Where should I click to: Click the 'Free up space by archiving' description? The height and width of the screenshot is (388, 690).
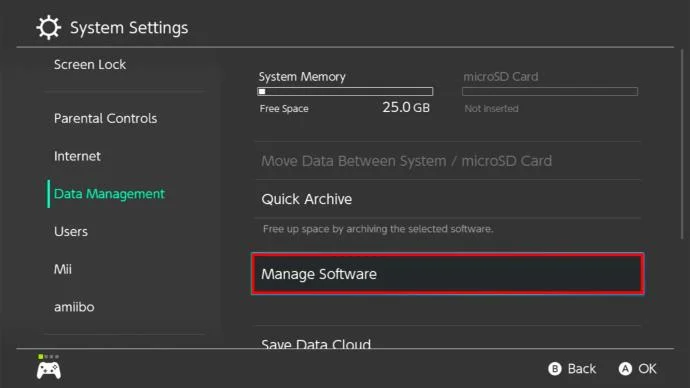pyautogui.click(x=378, y=229)
